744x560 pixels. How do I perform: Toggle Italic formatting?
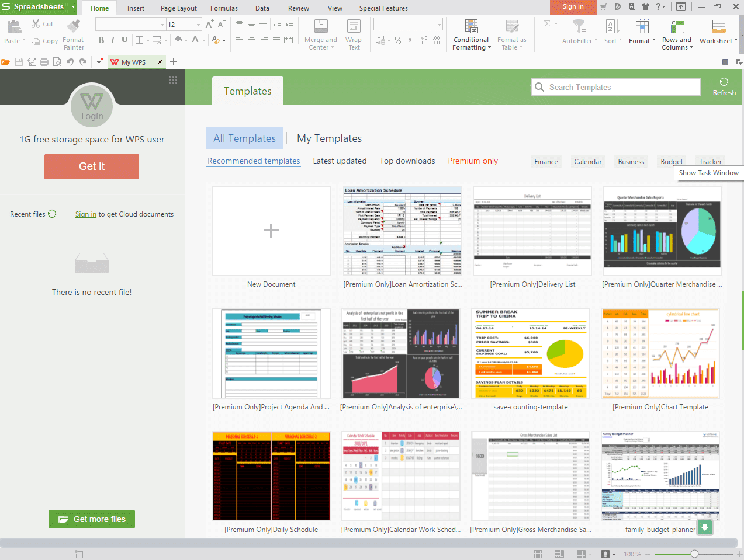coord(113,40)
